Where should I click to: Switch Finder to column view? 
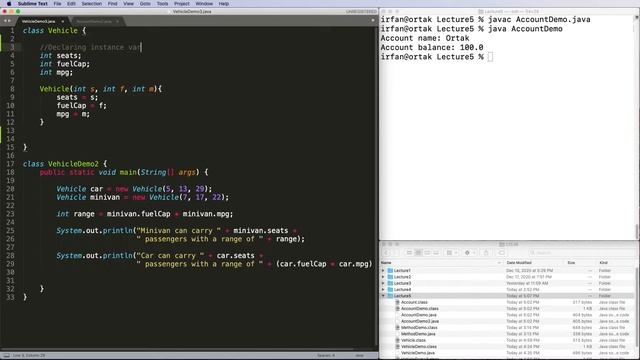[x=427, y=253]
